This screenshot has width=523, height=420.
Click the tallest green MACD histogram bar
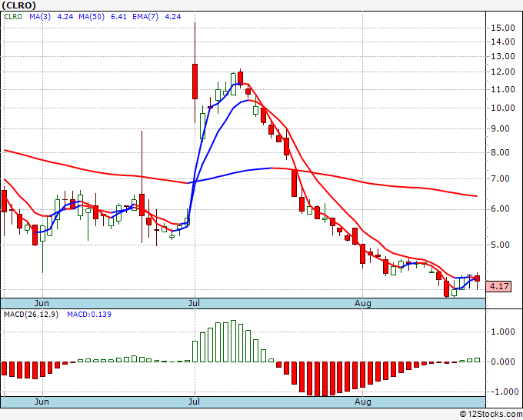tap(234, 342)
